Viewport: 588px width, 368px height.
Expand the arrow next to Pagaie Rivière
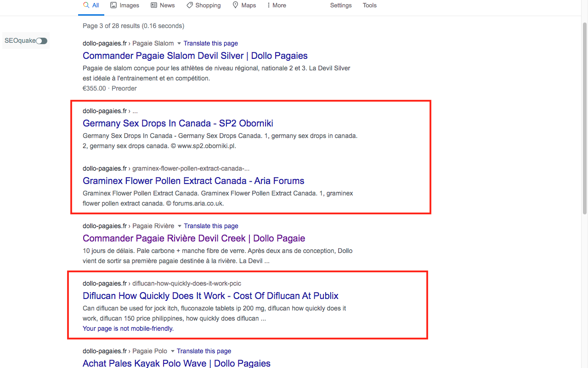pyautogui.click(x=180, y=226)
